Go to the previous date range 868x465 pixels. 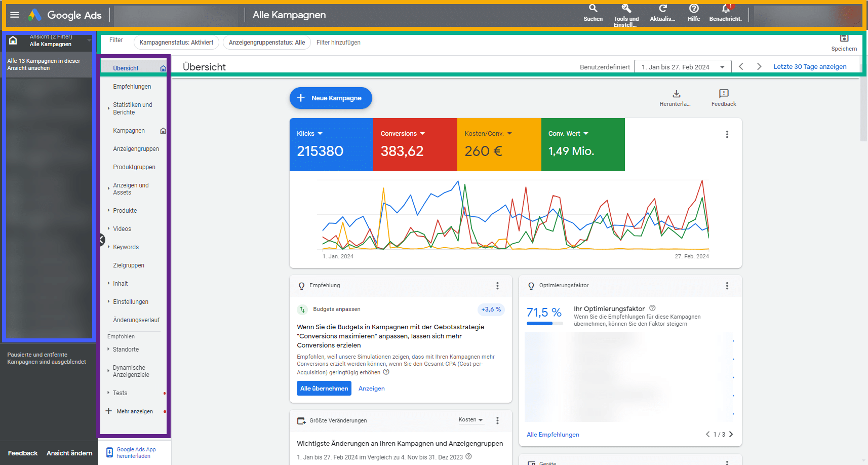coord(741,67)
